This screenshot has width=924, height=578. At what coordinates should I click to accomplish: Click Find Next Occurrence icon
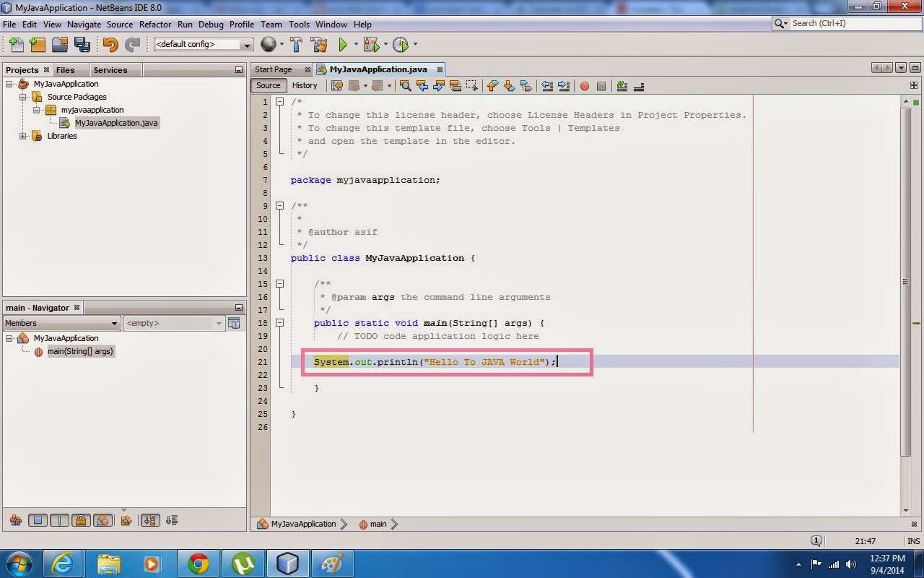click(x=438, y=86)
